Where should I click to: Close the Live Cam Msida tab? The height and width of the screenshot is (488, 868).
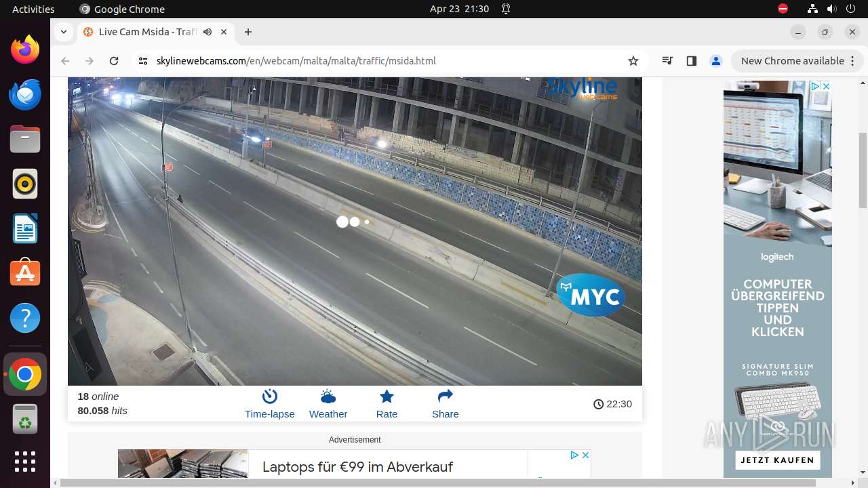pos(224,32)
